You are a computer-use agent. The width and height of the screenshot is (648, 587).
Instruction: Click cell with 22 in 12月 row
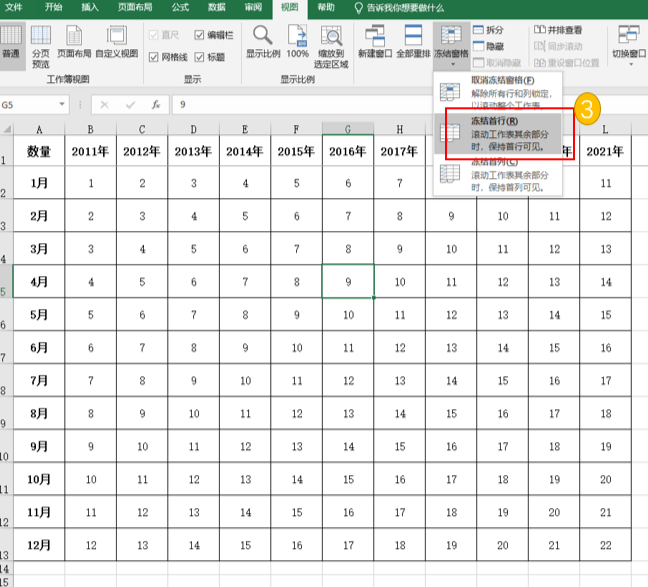[605, 545]
